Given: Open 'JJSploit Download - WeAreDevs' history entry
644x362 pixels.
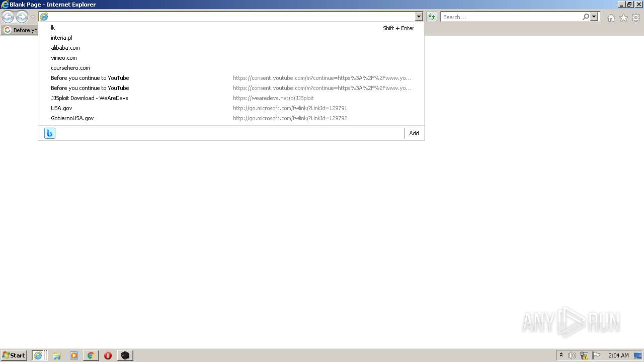Looking at the screenshot, I should pos(231,98).
